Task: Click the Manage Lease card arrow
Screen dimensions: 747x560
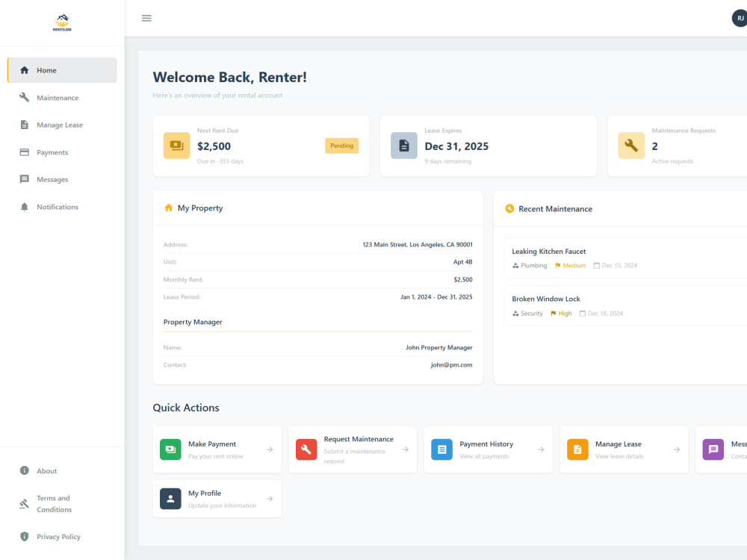Action: coord(677,449)
